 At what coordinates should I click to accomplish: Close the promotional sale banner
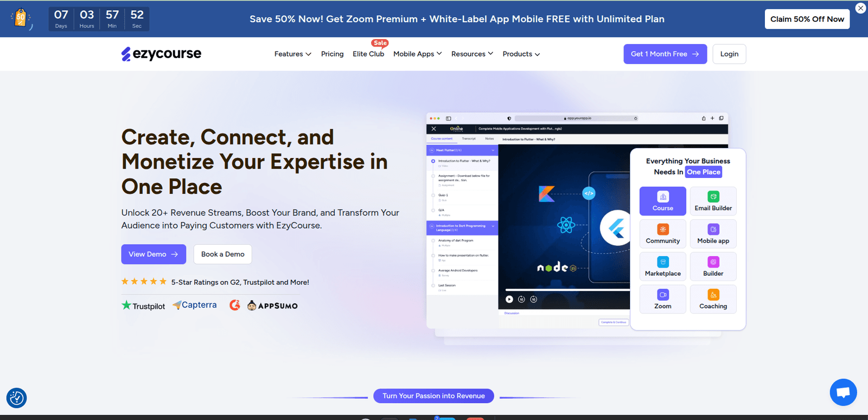860,8
